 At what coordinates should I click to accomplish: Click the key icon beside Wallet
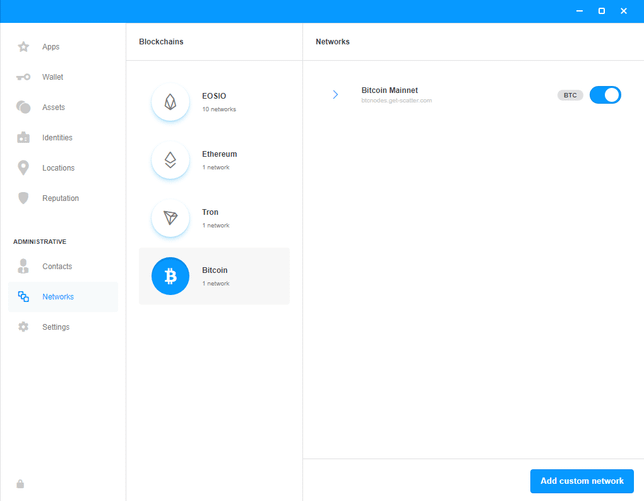pyautogui.click(x=23, y=77)
